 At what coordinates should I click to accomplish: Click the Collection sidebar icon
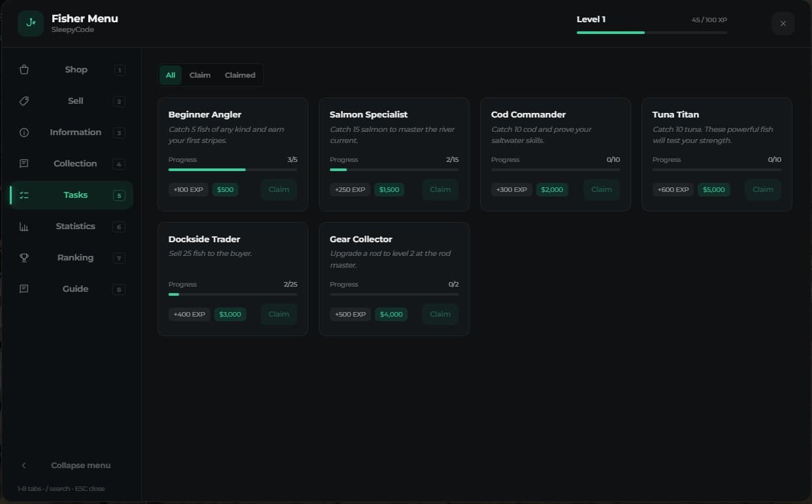coord(24,164)
